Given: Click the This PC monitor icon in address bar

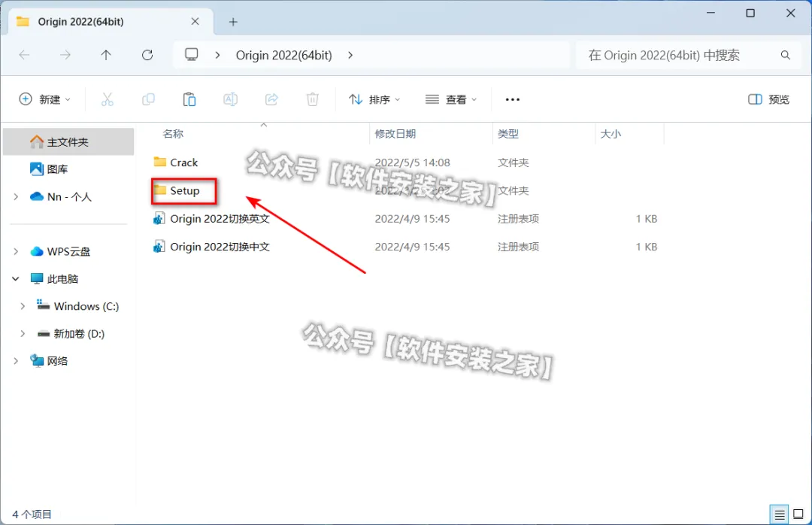Looking at the screenshot, I should (192, 54).
